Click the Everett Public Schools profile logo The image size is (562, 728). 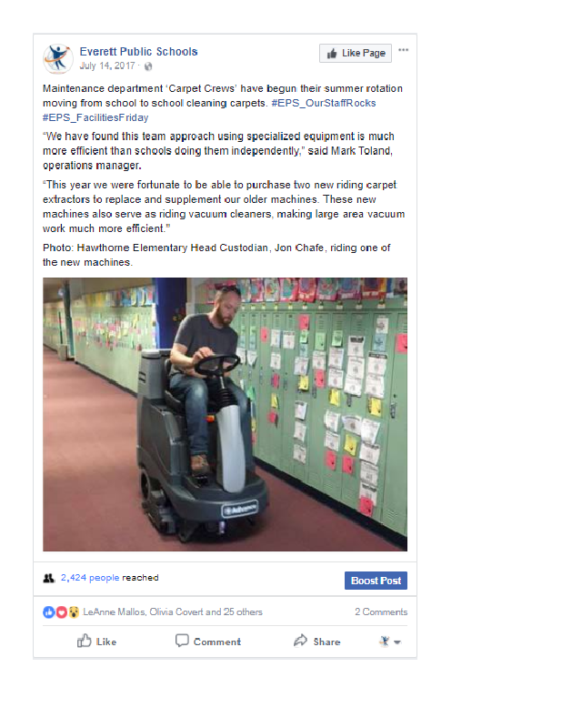click(x=57, y=58)
